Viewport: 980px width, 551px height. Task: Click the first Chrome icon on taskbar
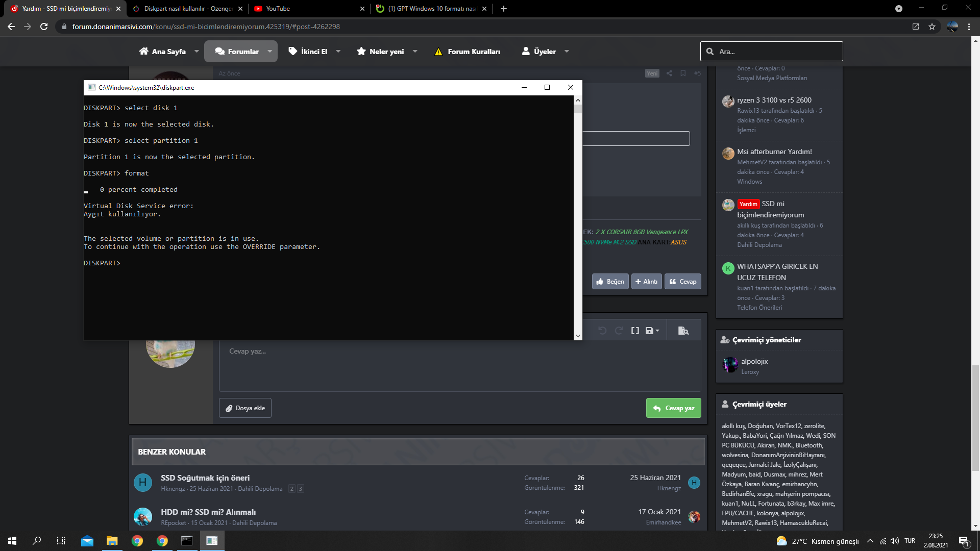click(x=137, y=541)
